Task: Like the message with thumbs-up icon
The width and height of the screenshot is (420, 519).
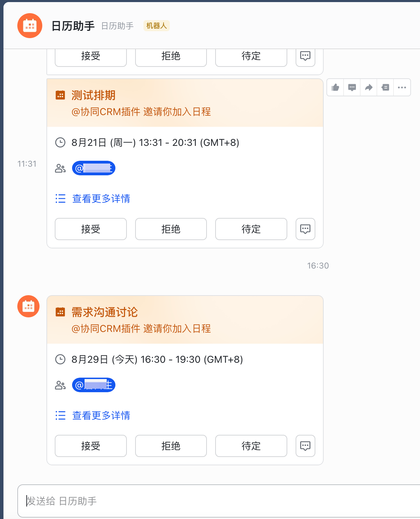Action: pyautogui.click(x=335, y=87)
